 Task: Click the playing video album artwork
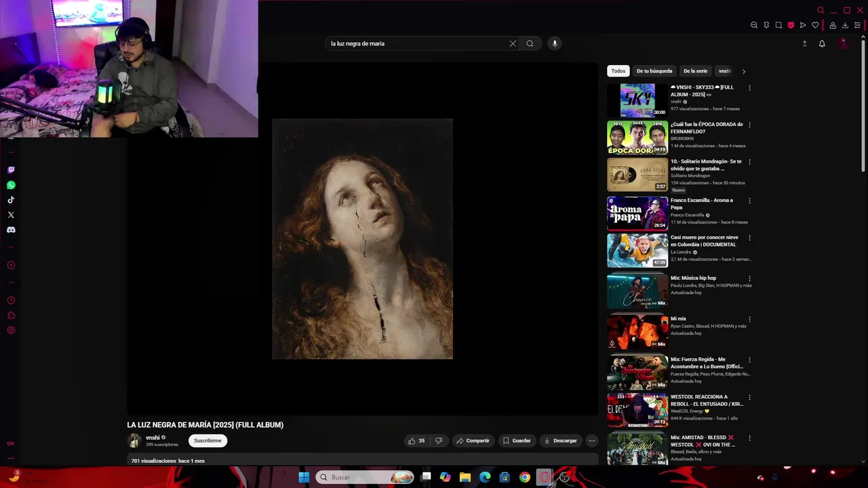[362, 239]
